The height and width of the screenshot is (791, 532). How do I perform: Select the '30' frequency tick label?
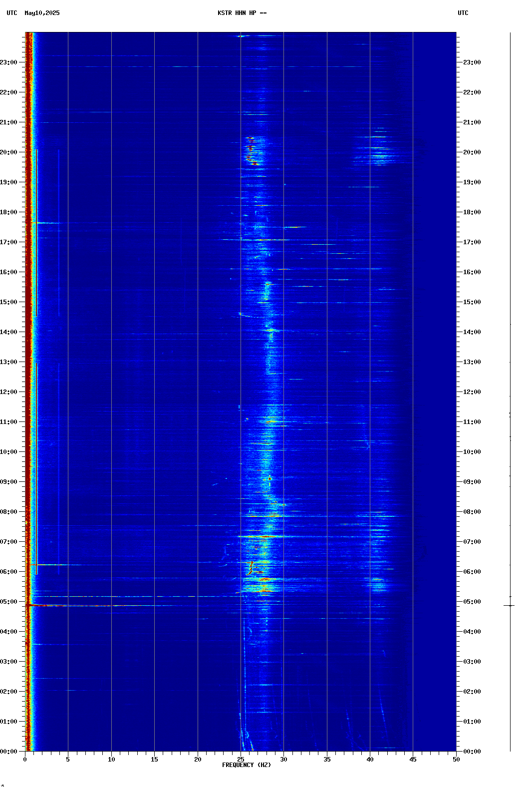click(x=283, y=760)
